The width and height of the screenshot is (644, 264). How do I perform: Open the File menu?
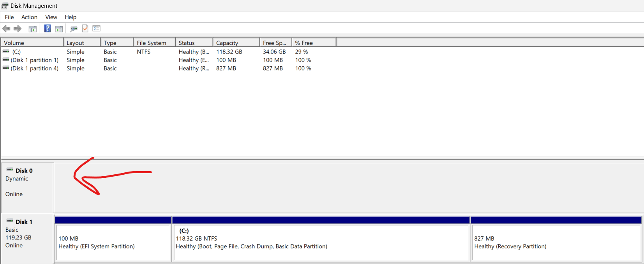tap(9, 17)
